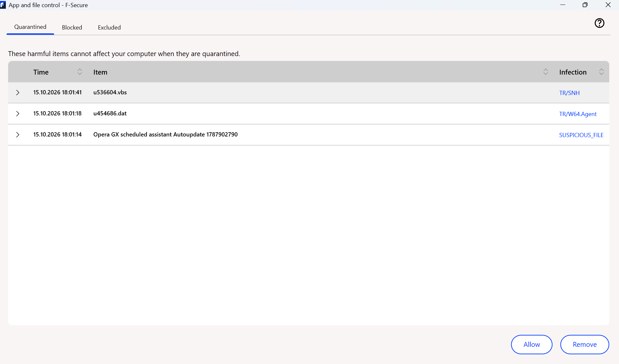Viewport: 619px width, 364px height.
Task: Click the Infection column header label
Action: [x=573, y=72]
